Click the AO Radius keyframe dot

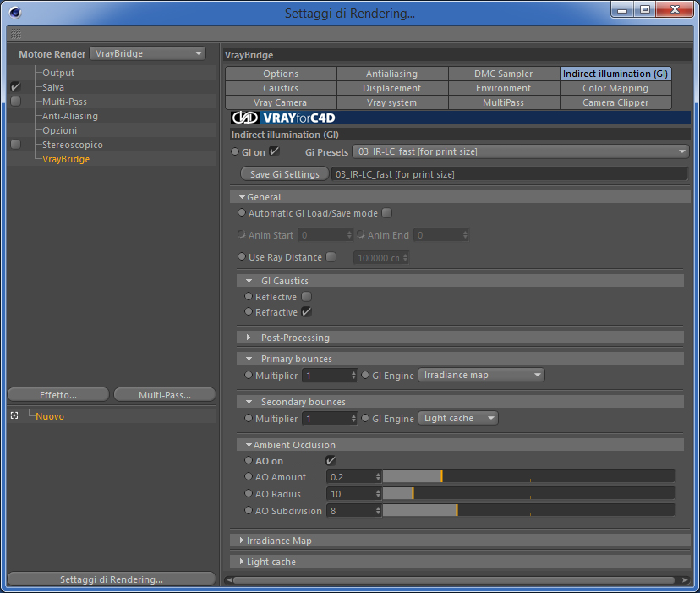coord(249,493)
